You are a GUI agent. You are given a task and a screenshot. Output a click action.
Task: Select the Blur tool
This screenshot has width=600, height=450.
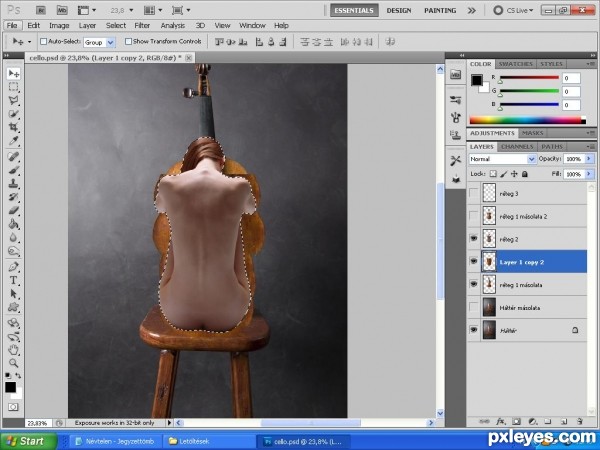13,237
